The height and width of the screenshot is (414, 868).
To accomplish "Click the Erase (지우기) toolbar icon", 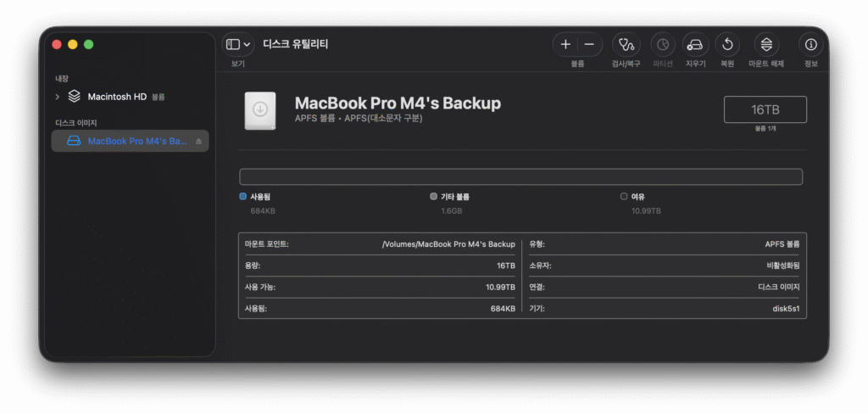I will pyautogui.click(x=695, y=44).
